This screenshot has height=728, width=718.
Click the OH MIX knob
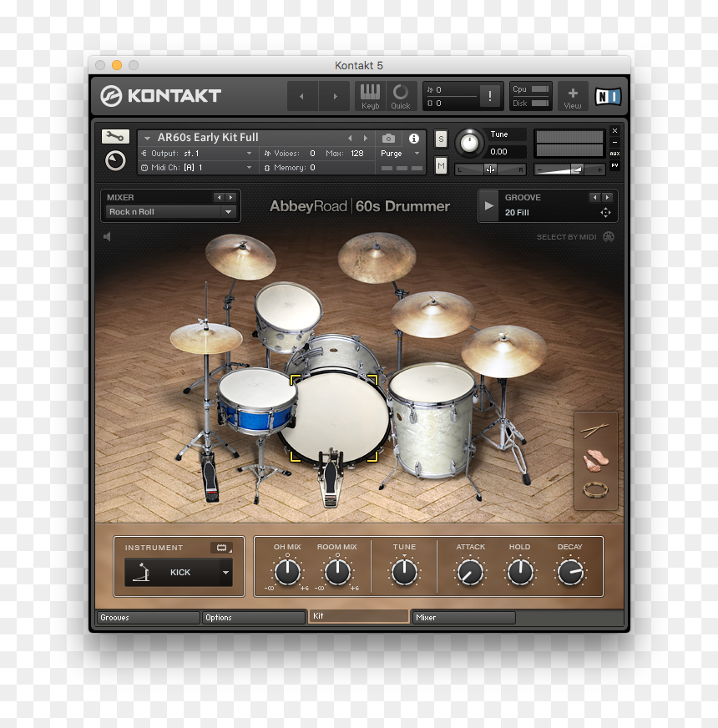click(287, 572)
